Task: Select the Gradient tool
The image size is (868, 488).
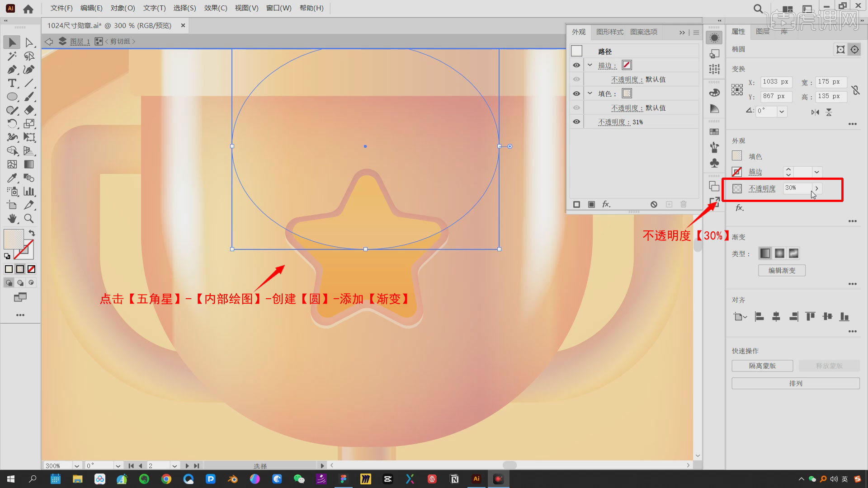Action: 29,164
